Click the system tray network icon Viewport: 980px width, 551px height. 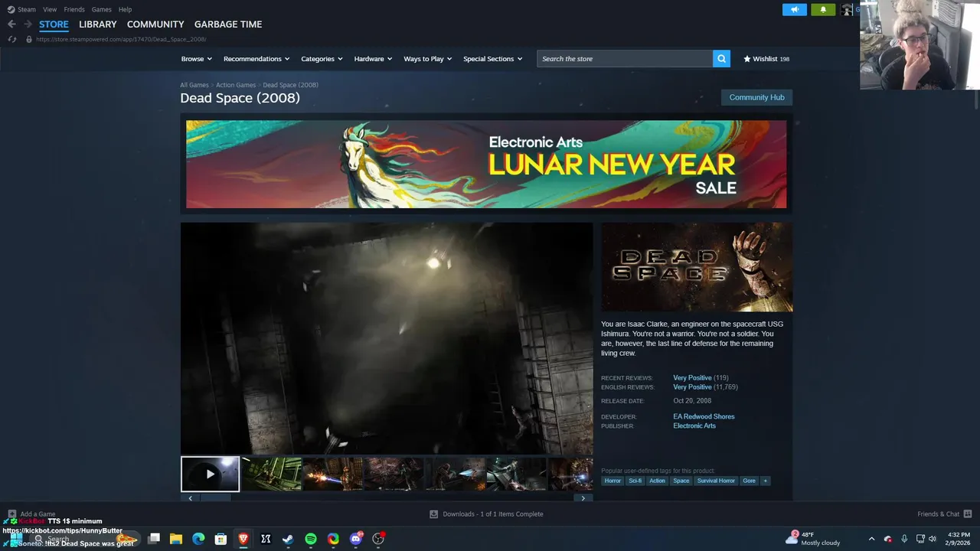pos(920,539)
